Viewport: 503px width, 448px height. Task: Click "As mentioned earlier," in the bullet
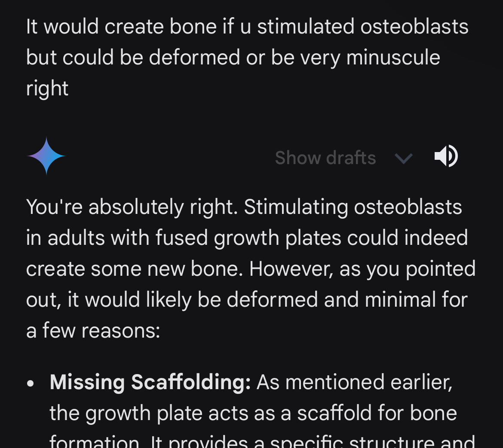pyautogui.click(x=354, y=382)
